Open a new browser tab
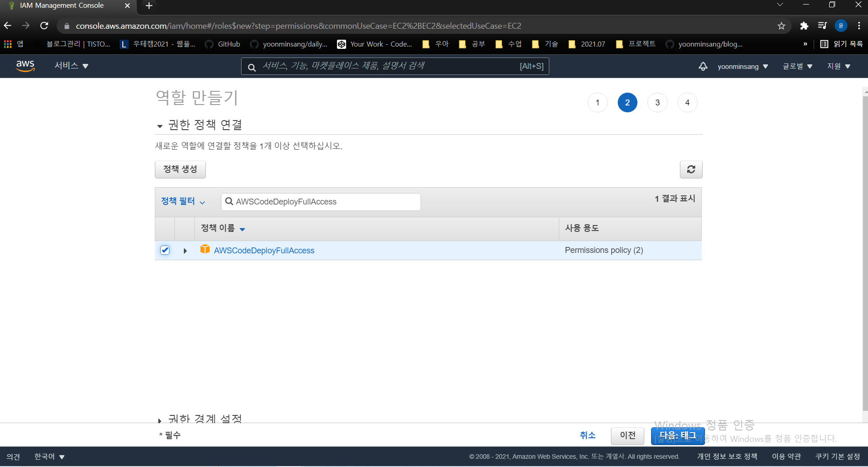Image resolution: width=868 pixels, height=467 pixels. click(149, 6)
